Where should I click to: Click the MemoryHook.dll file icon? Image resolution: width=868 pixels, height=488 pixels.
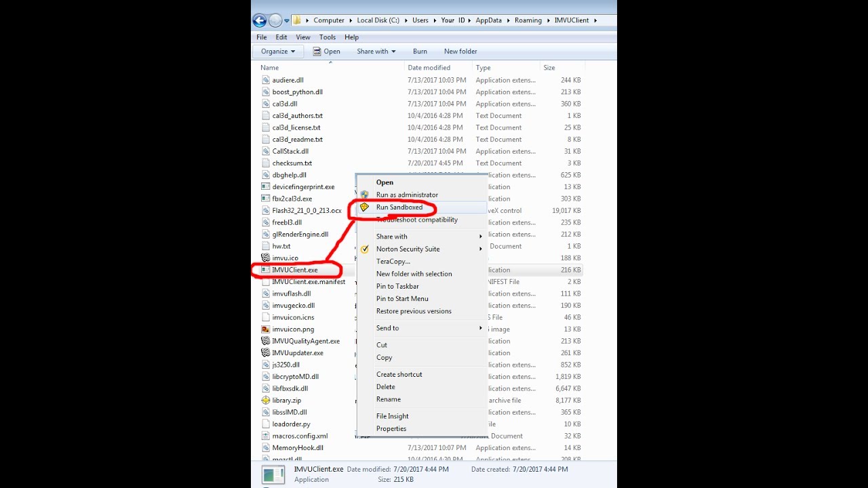(266, 448)
